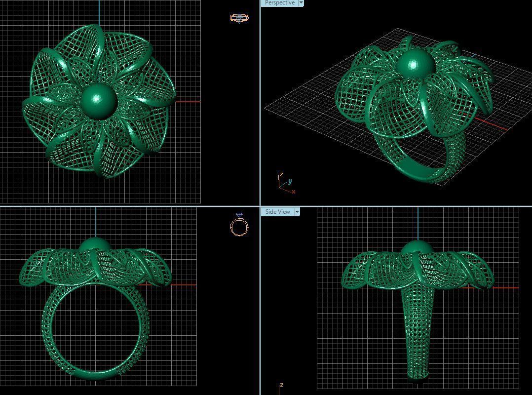Click the front-view ring orientation icon
Screen dimensions: 532x395
pyautogui.click(x=239, y=225)
